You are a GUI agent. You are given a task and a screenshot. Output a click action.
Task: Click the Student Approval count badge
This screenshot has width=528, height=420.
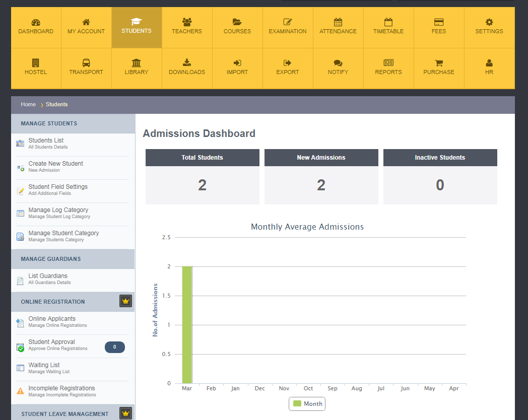click(115, 347)
